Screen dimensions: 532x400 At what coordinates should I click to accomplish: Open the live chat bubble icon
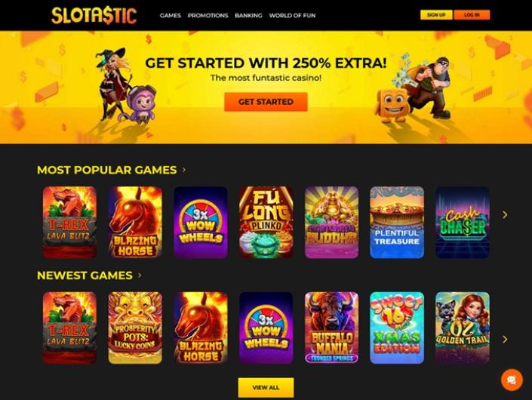click(512, 380)
